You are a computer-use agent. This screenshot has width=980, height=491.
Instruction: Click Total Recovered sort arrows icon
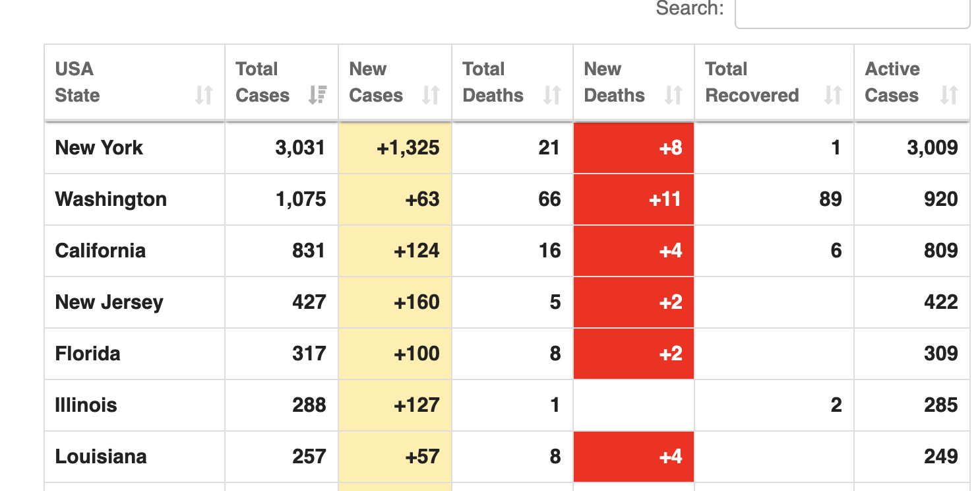click(833, 96)
